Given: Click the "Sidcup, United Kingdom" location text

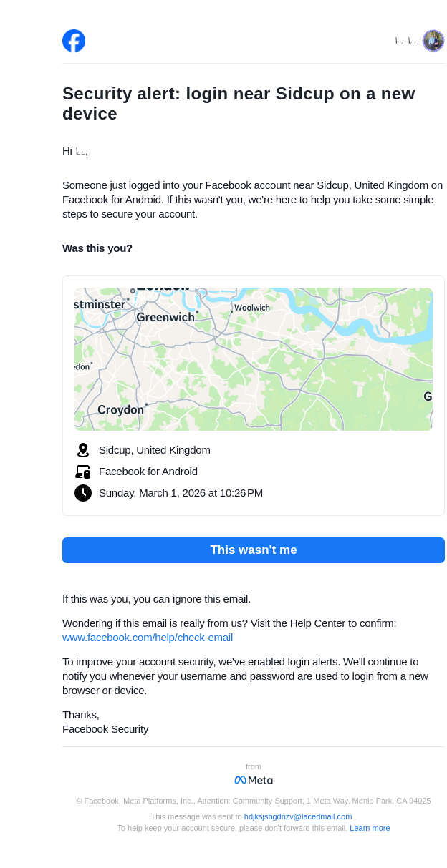Looking at the screenshot, I should pyautogui.click(x=155, y=450).
